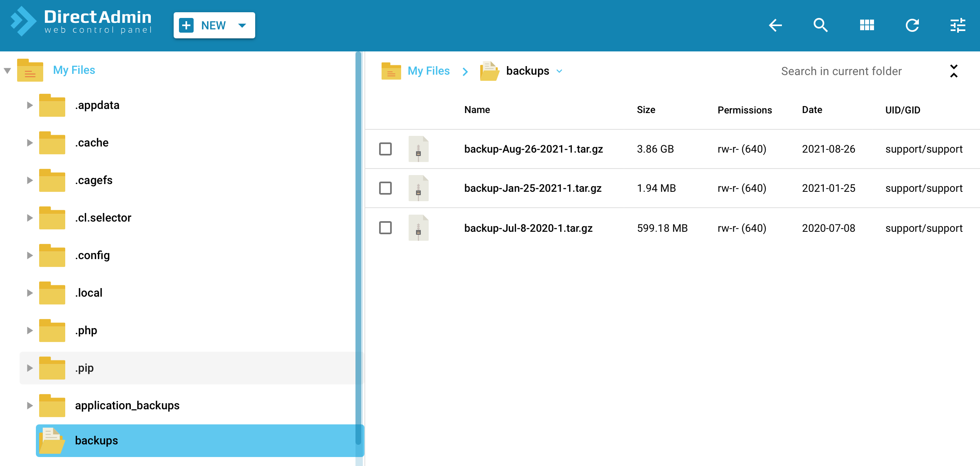Open the search magnifier icon
The image size is (980, 466).
click(x=821, y=25)
